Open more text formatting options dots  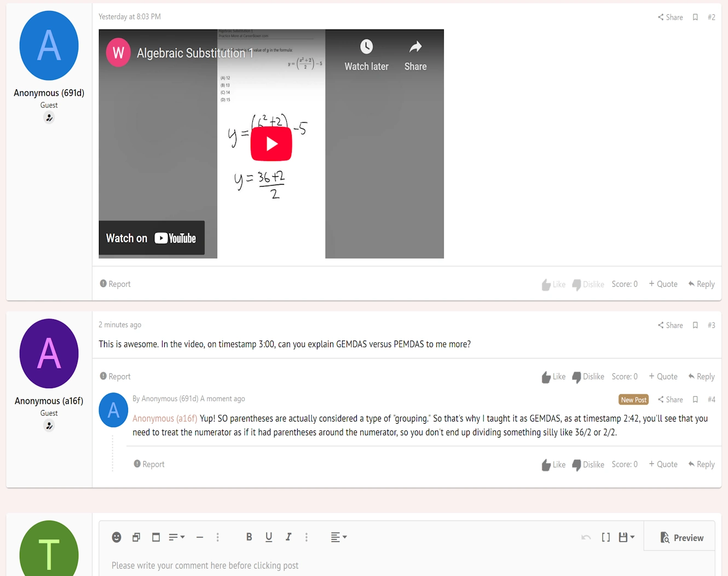click(307, 537)
